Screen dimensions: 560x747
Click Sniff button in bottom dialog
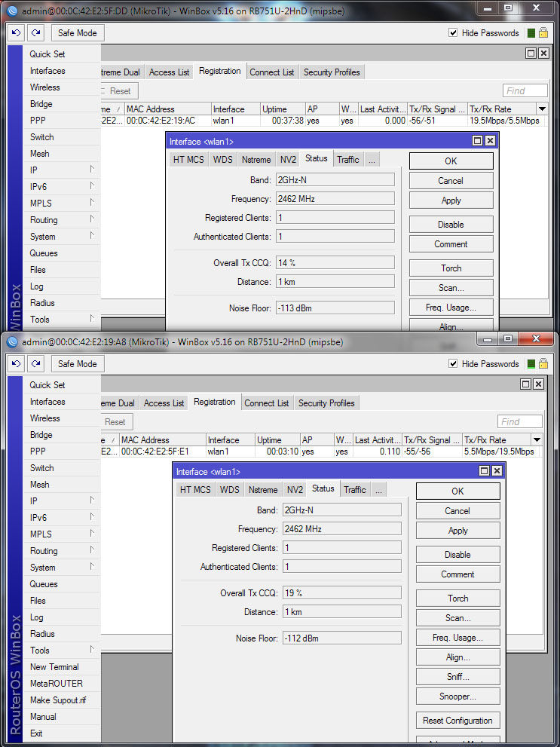(x=457, y=677)
